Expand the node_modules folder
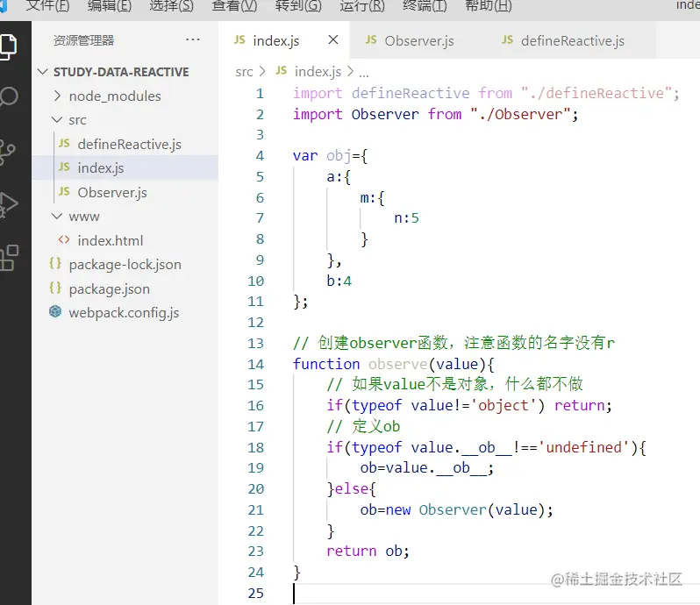Image resolution: width=700 pixels, height=605 pixels. [57, 96]
